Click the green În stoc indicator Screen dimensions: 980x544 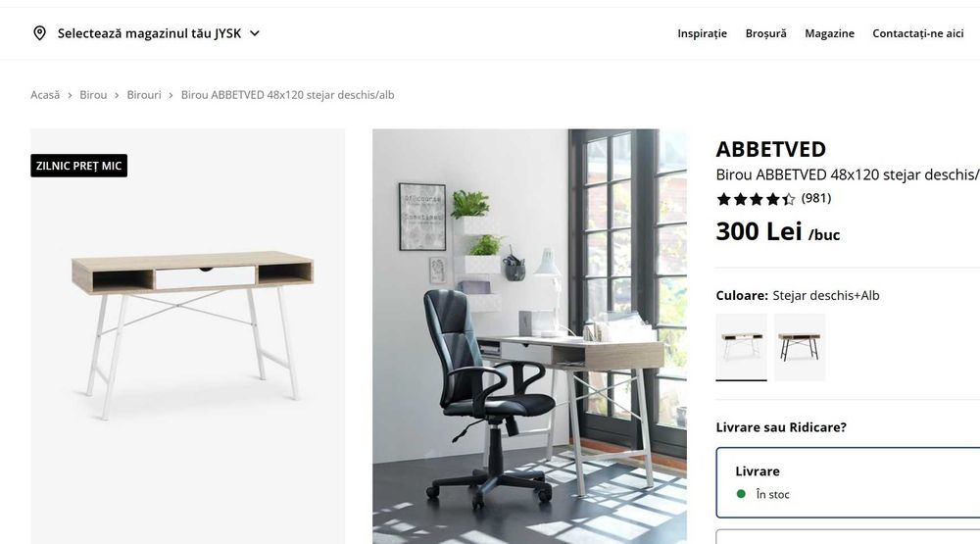click(741, 494)
